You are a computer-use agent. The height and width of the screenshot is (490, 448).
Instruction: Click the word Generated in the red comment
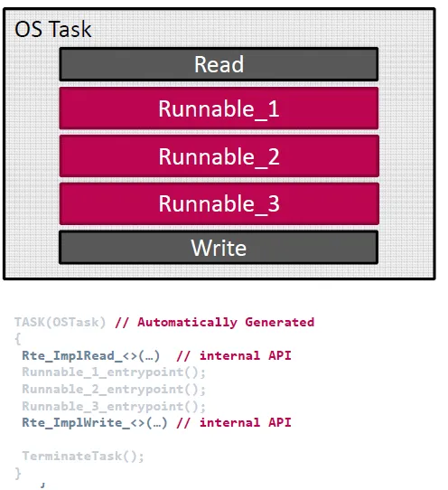pos(279,322)
